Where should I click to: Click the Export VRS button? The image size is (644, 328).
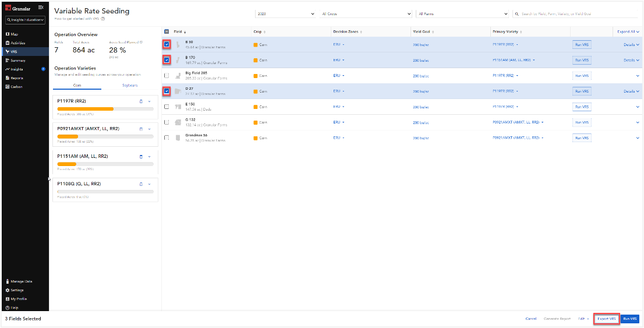click(606, 319)
